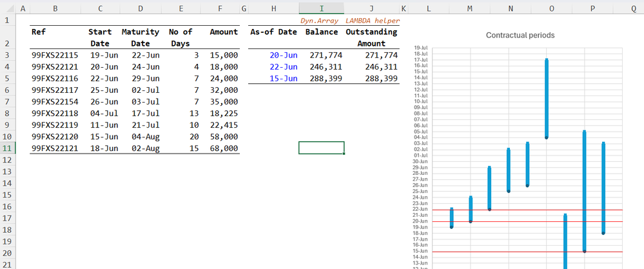Image resolution: width=644 pixels, height=269 pixels.
Task: Select the Contractual periods chart title
Action: [520, 35]
